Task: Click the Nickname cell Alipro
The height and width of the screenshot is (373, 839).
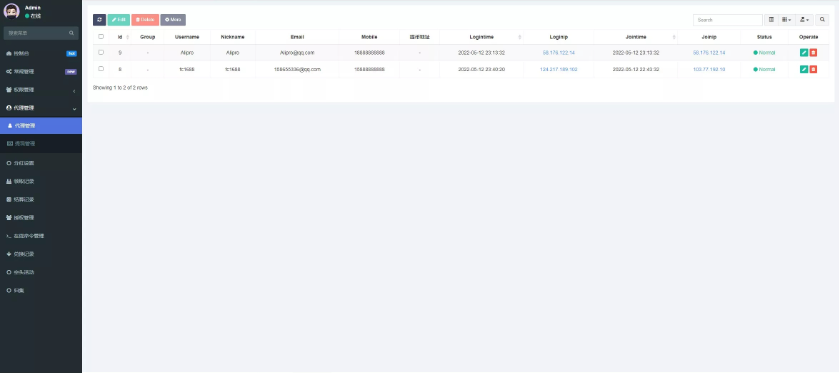Action: pyautogui.click(x=232, y=53)
